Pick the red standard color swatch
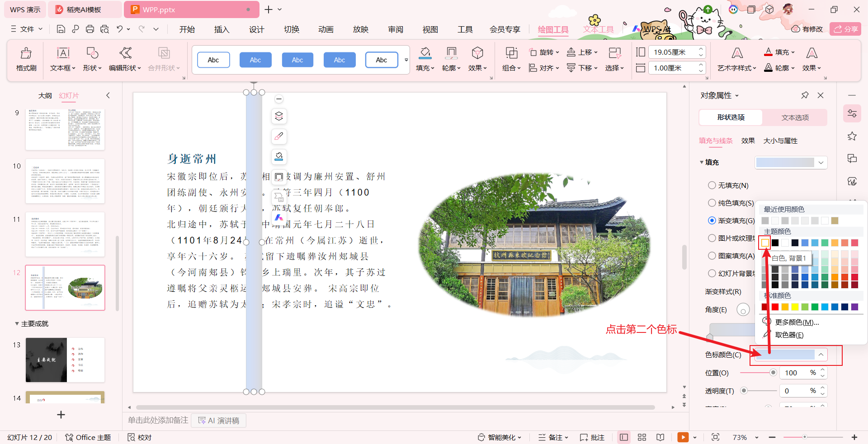The height and width of the screenshot is (444, 868). (x=775, y=307)
